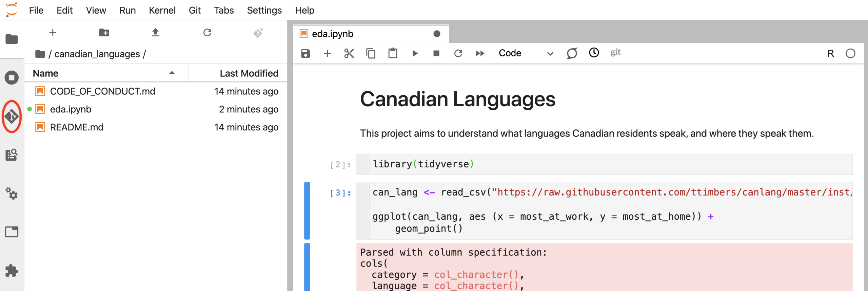Open the Git sidebar panel
868x291 pixels.
12,116
